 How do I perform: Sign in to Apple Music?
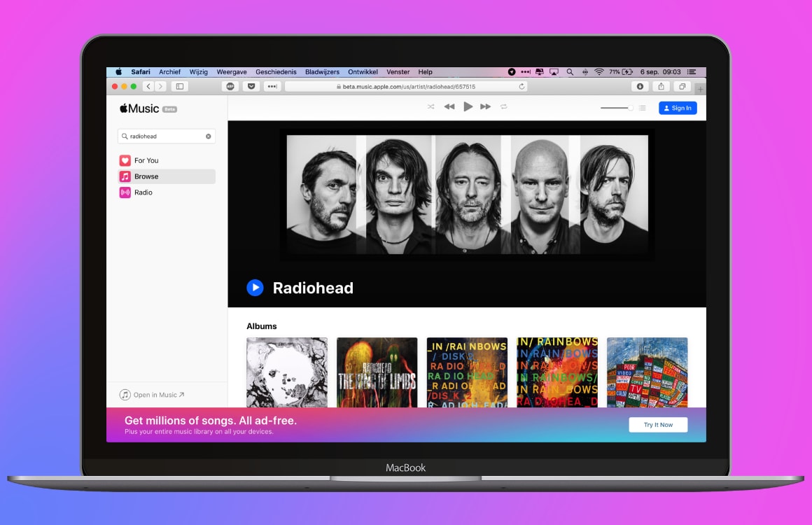click(x=678, y=108)
